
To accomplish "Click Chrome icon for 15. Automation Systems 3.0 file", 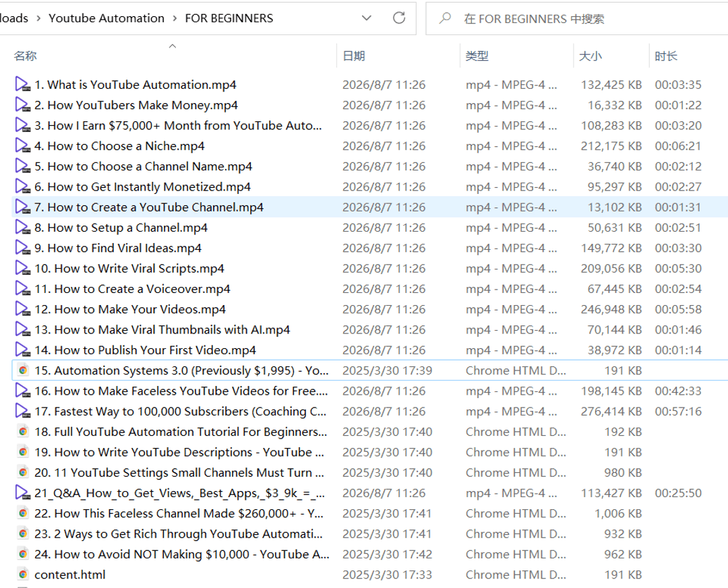I will click(x=22, y=370).
